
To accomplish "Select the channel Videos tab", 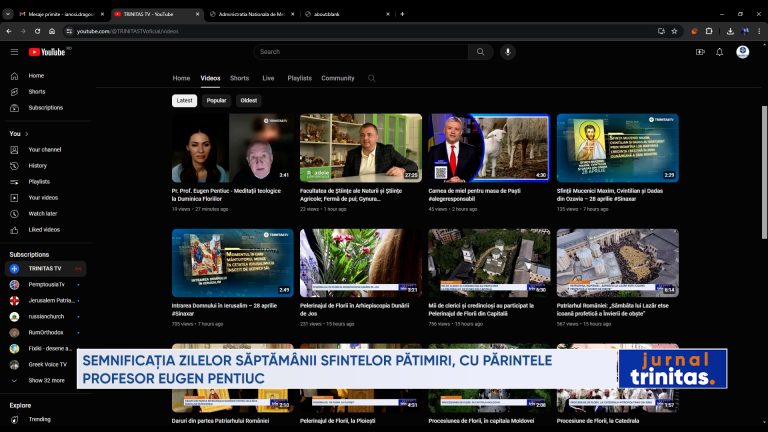I will [210, 78].
